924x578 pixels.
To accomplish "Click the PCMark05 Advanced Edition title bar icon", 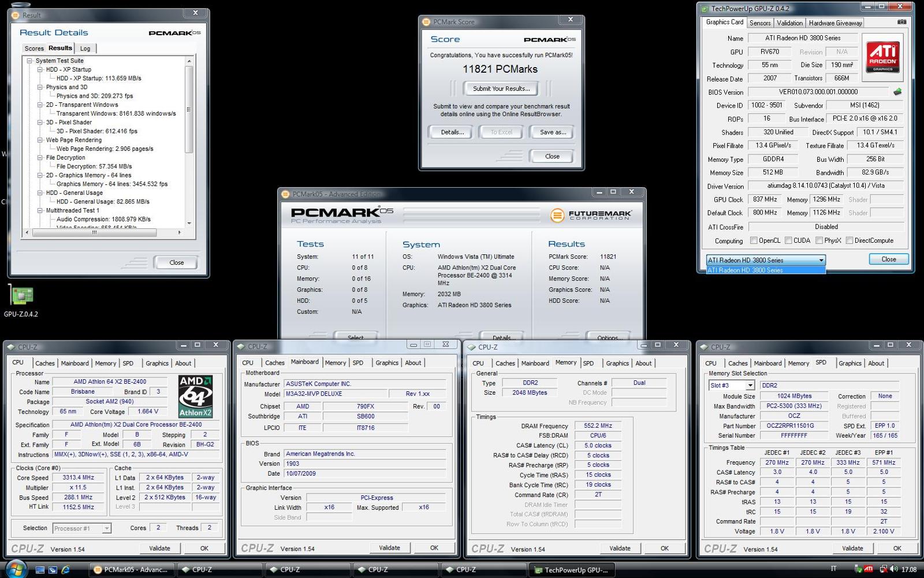I will 285,194.
